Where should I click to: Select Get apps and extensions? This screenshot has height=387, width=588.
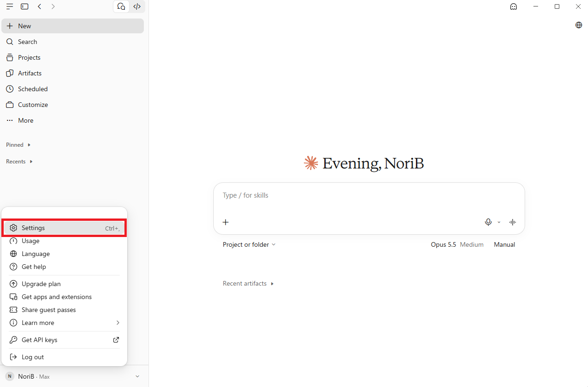point(64,297)
